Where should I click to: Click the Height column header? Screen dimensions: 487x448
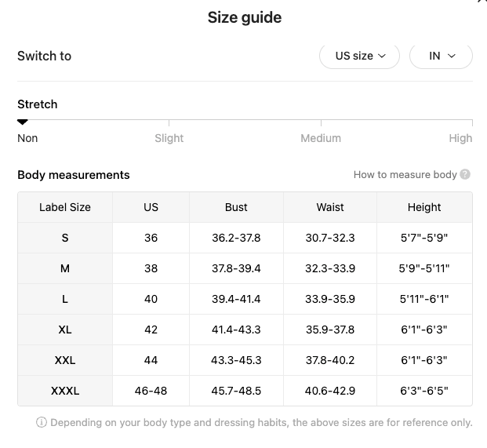point(424,207)
